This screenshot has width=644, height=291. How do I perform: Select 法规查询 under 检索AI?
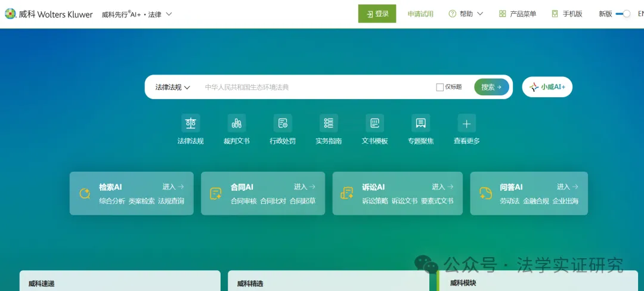(x=171, y=201)
